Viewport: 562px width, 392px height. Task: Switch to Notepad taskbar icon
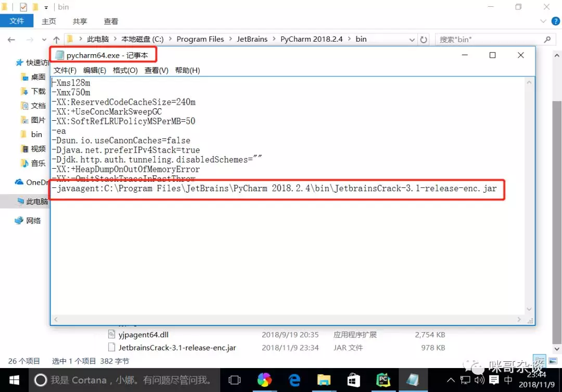pyautogui.click(x=413, y=380)
